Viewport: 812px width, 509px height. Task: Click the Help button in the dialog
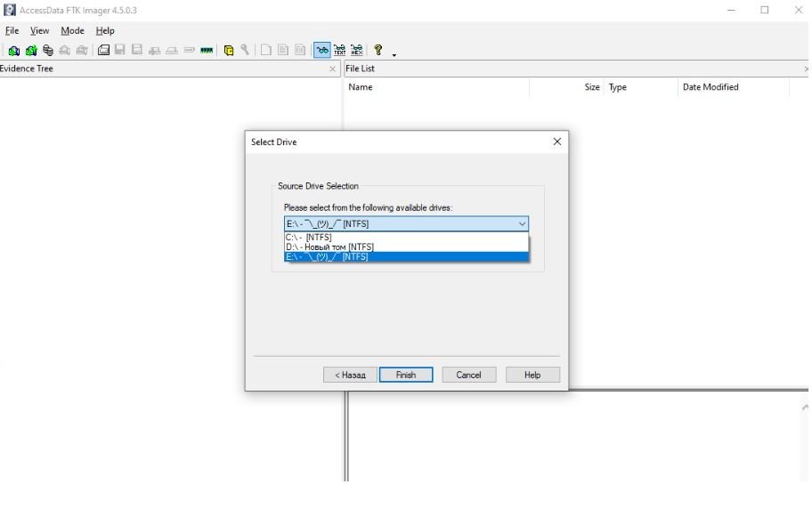coord(532,375)
